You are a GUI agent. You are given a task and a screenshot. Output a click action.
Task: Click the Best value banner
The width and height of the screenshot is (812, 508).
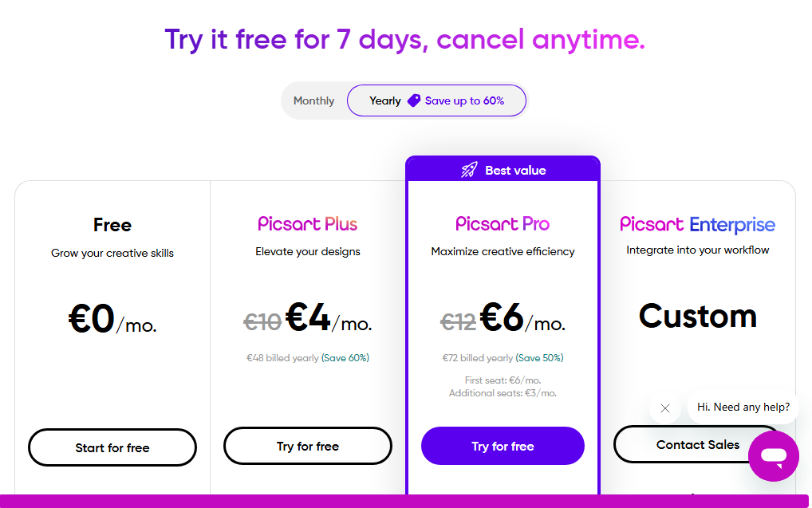pos(503,169)
